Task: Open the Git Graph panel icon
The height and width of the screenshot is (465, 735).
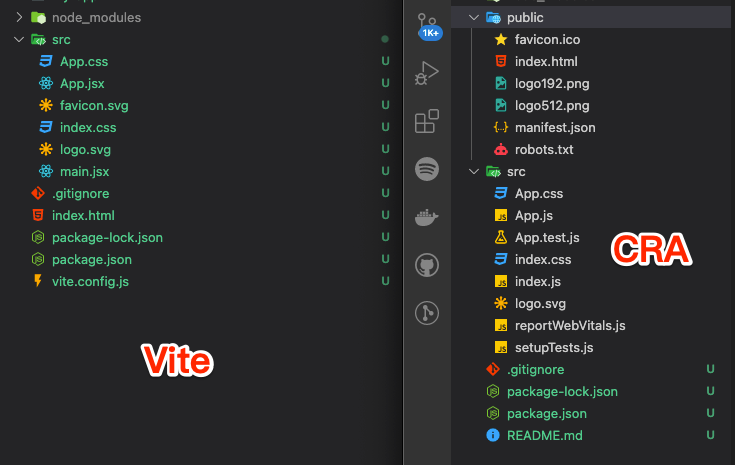Action: coord(427,313)
